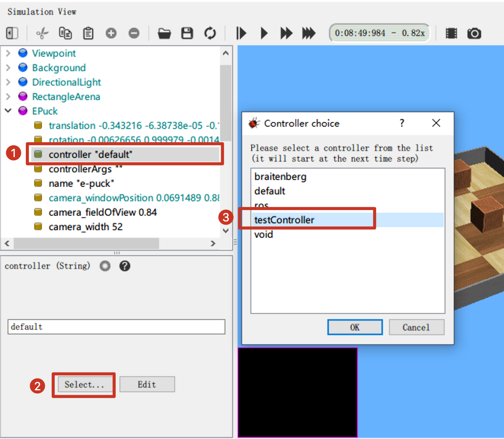Click the scene tree vertical scrollbar thumb
Image resolution: width=504 pixels, height=439 pixels.
(226, 103)
